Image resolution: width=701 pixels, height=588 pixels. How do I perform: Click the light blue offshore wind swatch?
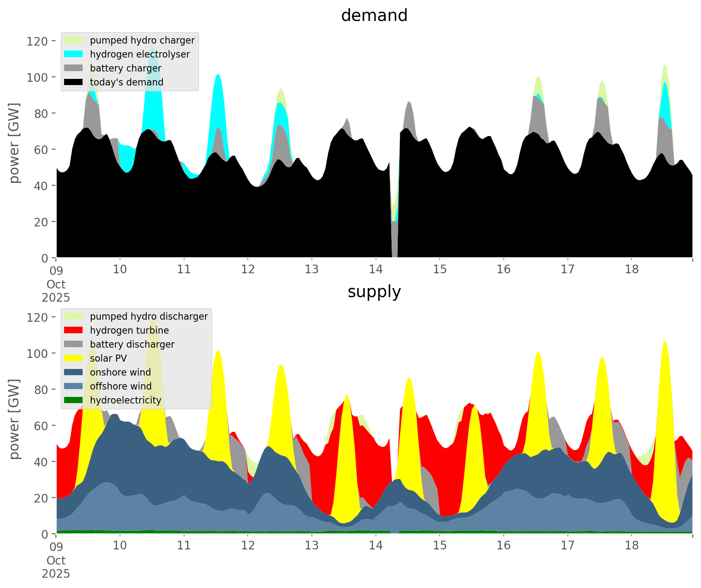[74, 386]
